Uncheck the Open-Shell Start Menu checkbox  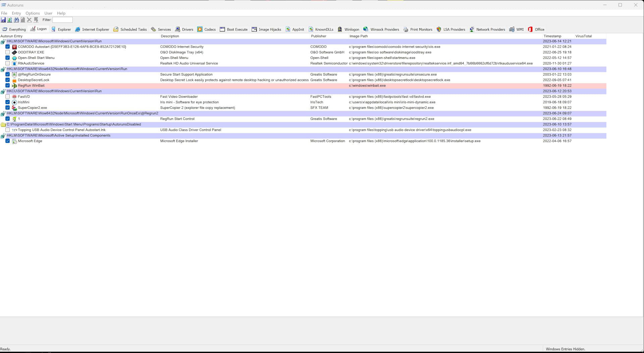[x=7, y=58]
